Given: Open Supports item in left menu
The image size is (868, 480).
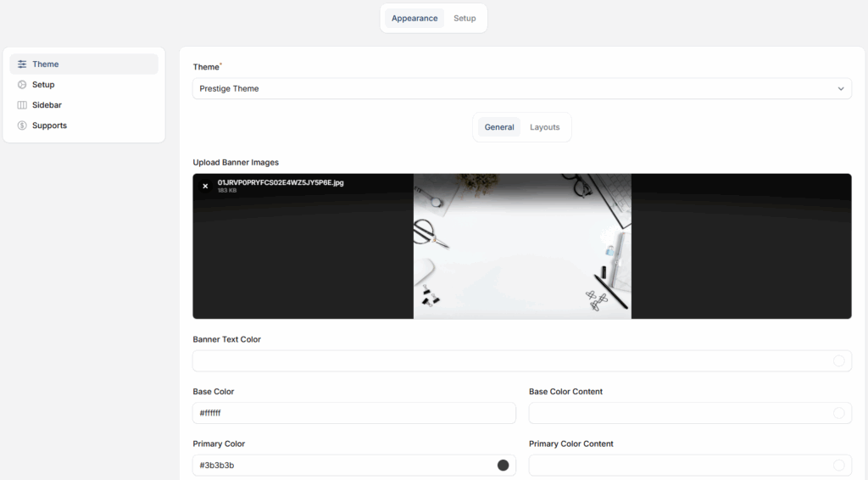Looking at the screenshot, I should (x=84, y=126).
